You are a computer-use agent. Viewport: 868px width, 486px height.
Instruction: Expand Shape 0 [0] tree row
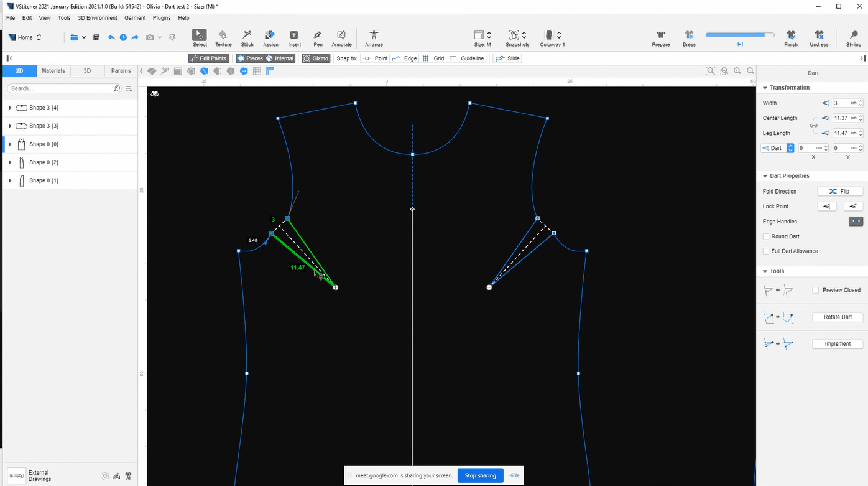tap(10, 144)
